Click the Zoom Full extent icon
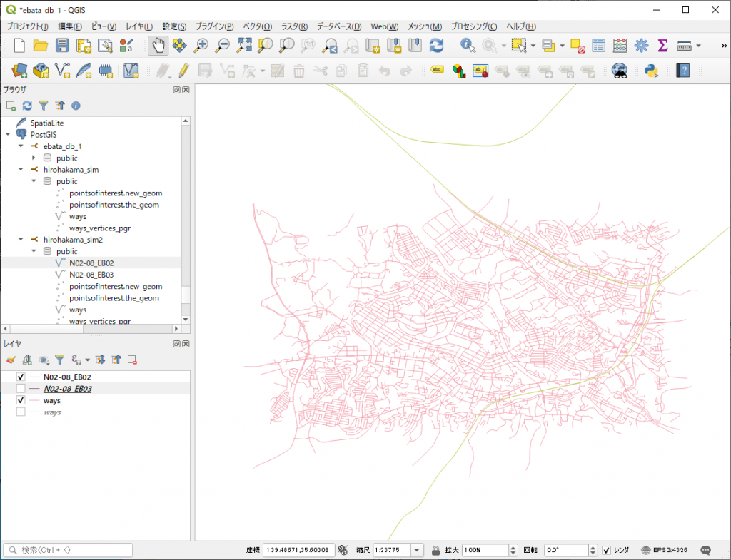 coord(244,46)
